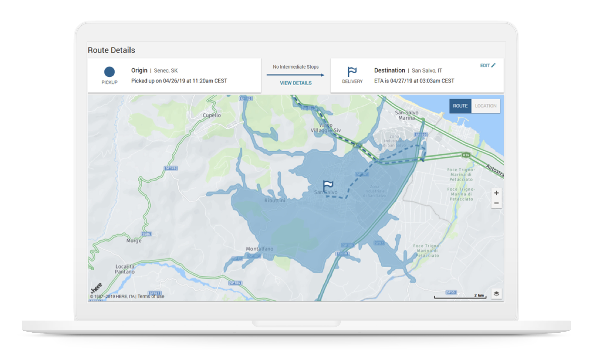Open the map layers chooser icon
Image resolution: width=593 pixels, height=364 pixels.
pos(496,294)
